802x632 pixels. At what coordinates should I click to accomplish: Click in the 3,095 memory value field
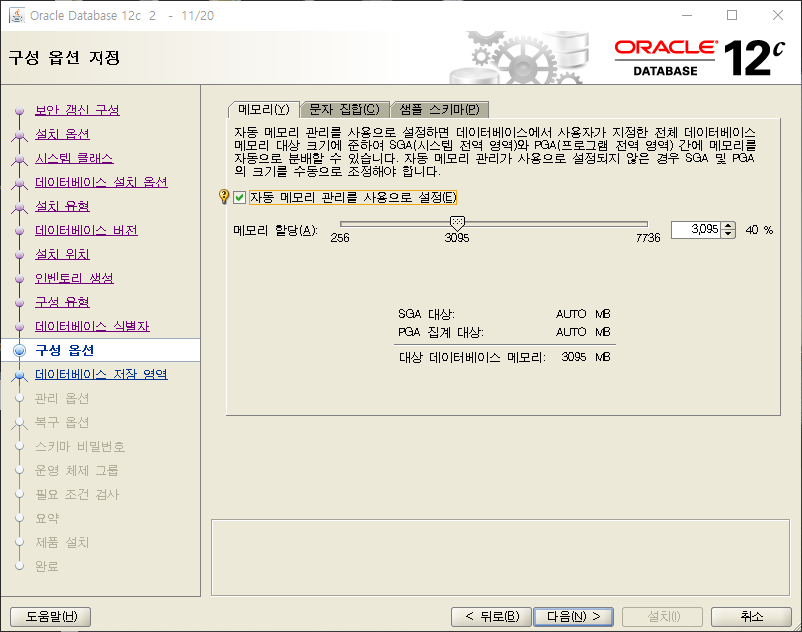pyautogui.click(x=696, y=229)
